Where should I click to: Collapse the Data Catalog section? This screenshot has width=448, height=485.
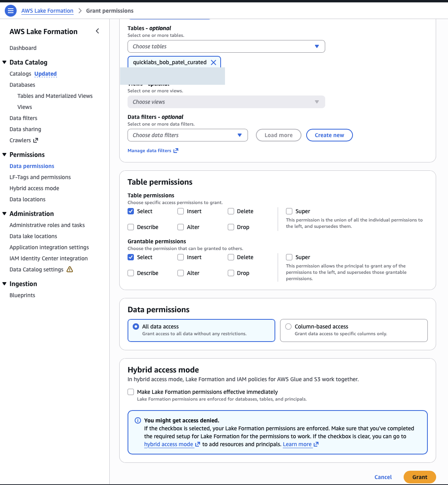(x=5, y=62)
